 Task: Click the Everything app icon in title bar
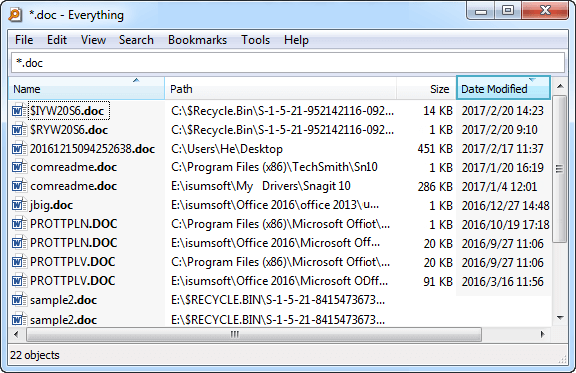tap(15, 14)
